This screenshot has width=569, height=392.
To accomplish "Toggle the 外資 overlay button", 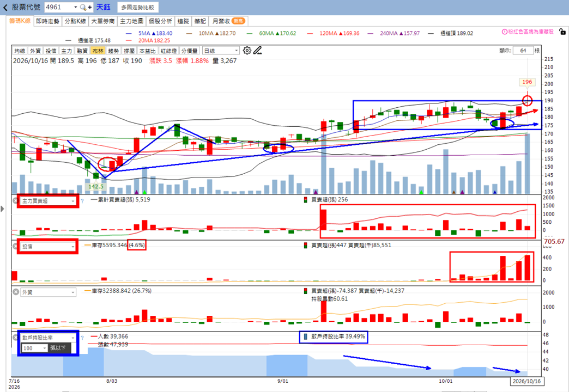I will (35, 51).
